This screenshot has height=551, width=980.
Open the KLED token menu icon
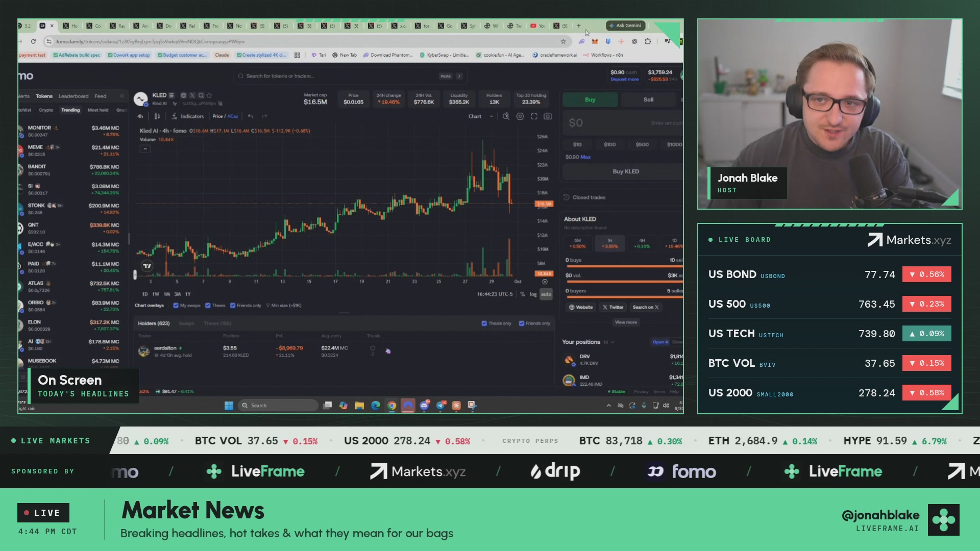coord(171,95)
